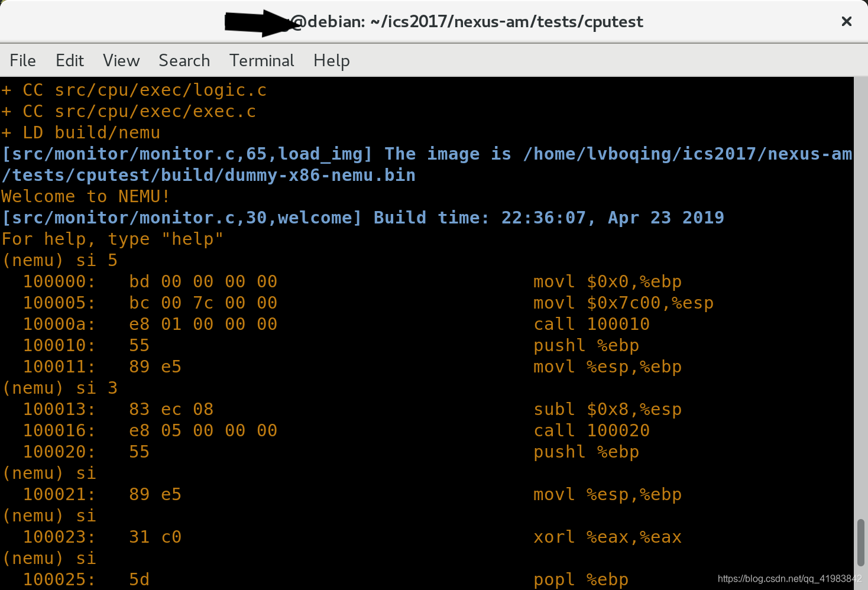Click the 'For help, type "help"' line
This screenshot has width=868, height=590.
tap(112, 239)
